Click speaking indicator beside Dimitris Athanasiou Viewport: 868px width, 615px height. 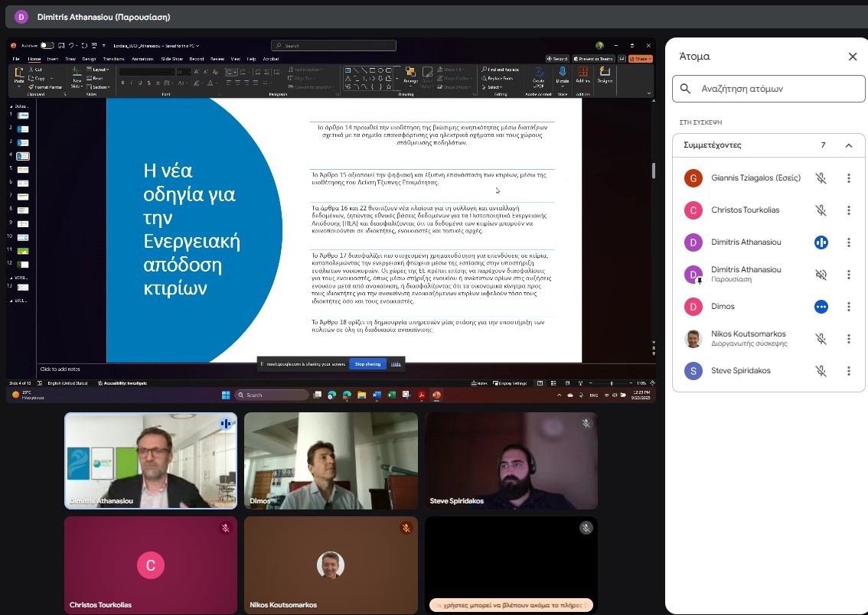821,242
